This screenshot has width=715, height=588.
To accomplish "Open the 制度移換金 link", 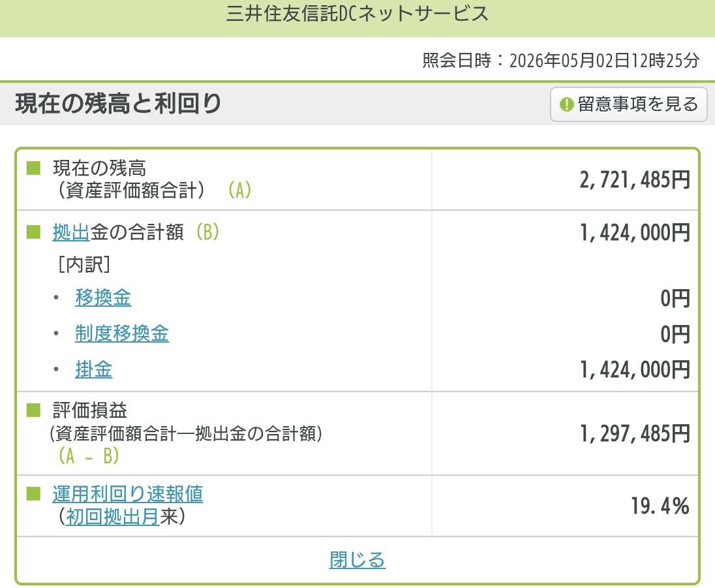I will point(122,333).
